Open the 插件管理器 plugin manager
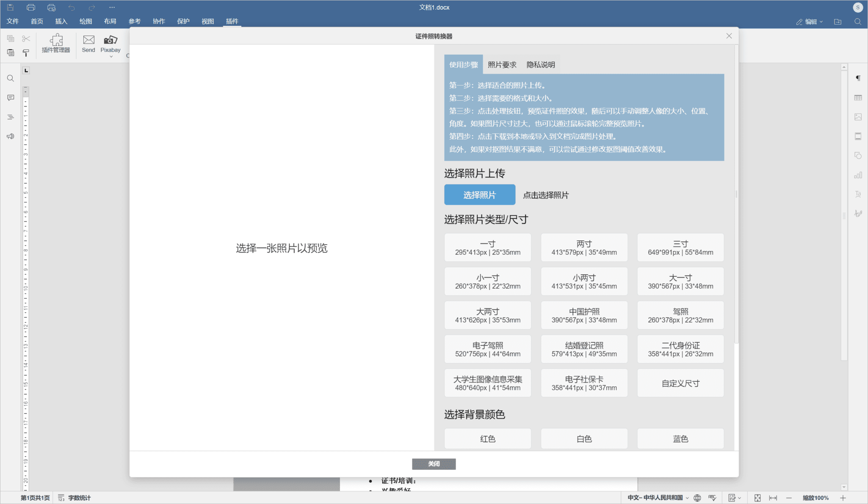This screenshot has width=868, height=504. tap(55, 44)
